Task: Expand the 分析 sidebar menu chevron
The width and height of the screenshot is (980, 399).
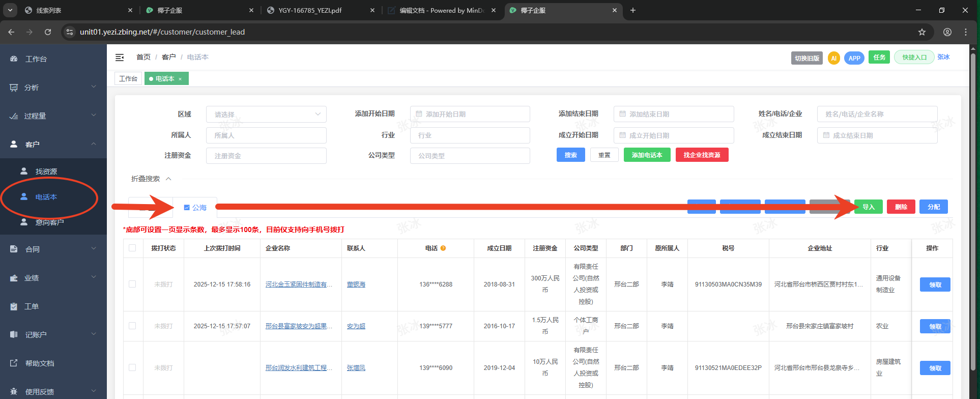Action: [94, 87]
